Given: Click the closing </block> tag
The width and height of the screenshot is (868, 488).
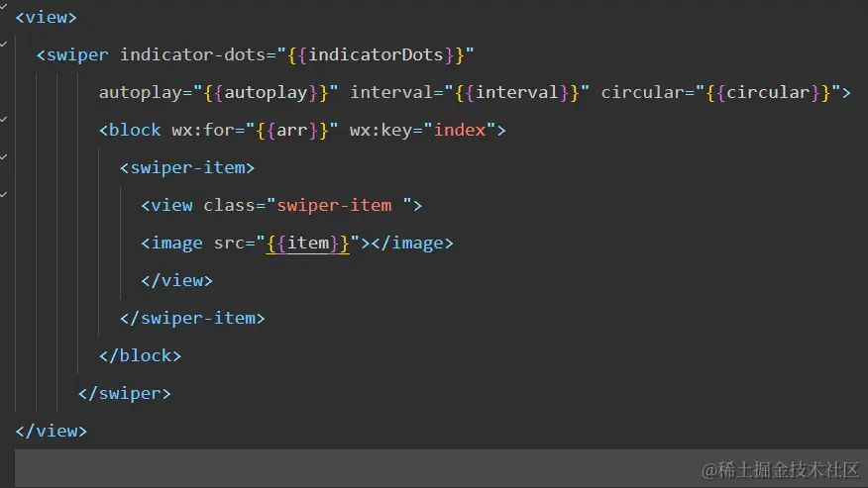Looking at the screenshot, I should (x=140, y=355).
